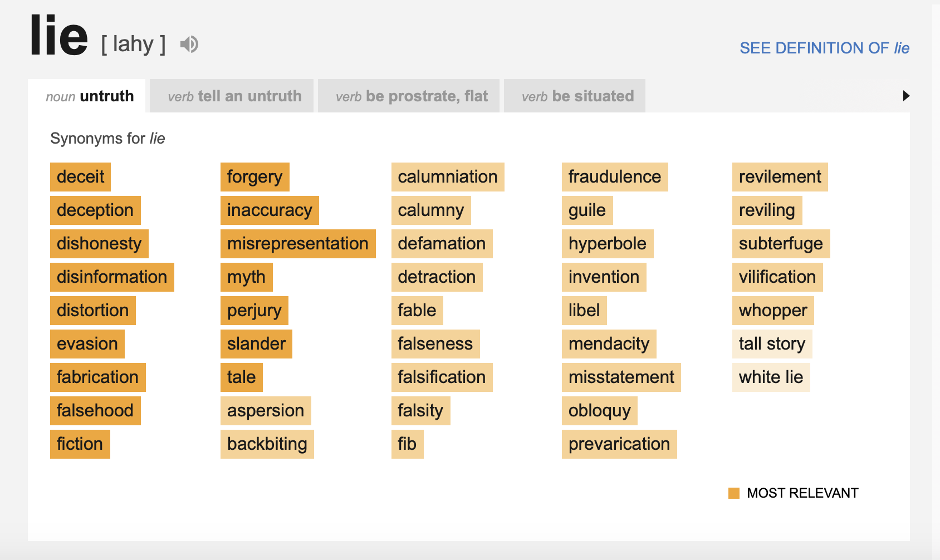940x560 pixels.
Task: Play the audio pronunciation of lie
Action: pos(189,44)
